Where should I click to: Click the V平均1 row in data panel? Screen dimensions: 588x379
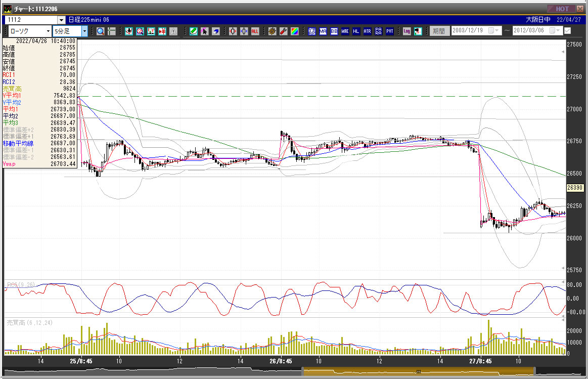click(39, 96)
